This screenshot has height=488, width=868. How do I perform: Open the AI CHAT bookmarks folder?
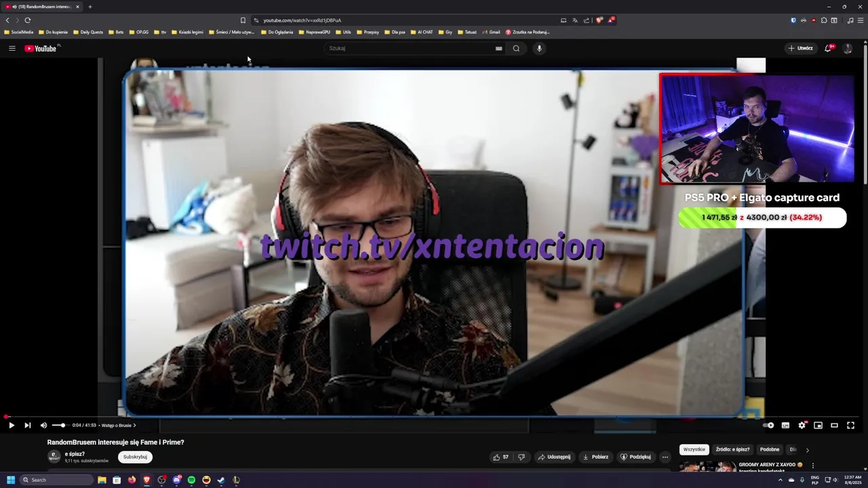[x=422, y=32]
